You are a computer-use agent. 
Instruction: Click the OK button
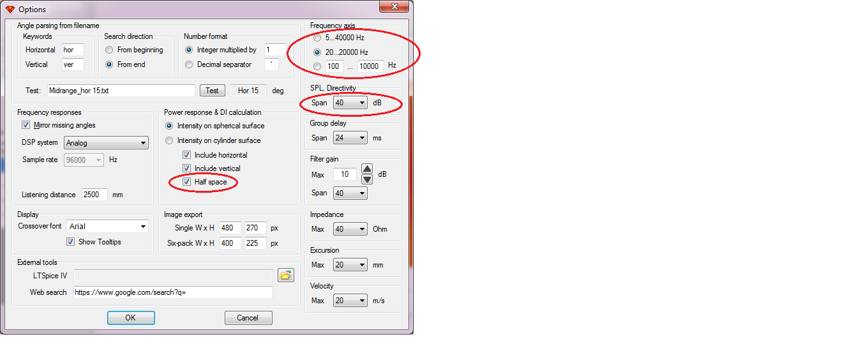pos(131,318)
